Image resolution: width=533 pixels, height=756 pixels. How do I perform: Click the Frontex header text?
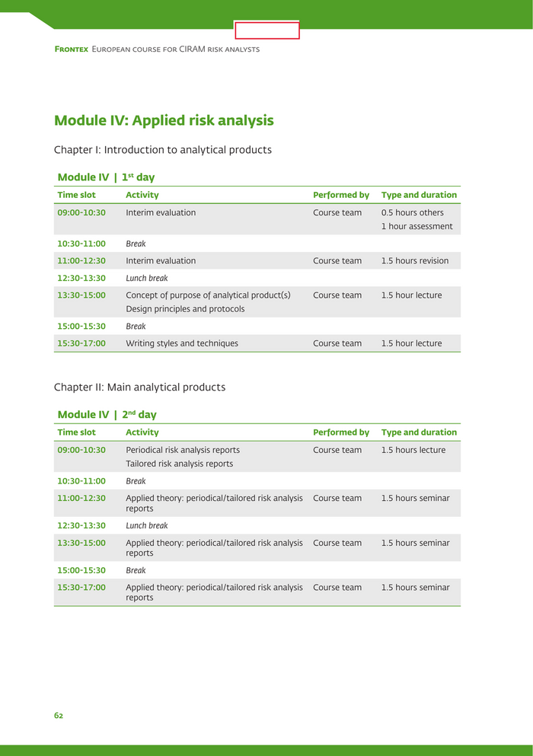point(157,49)
